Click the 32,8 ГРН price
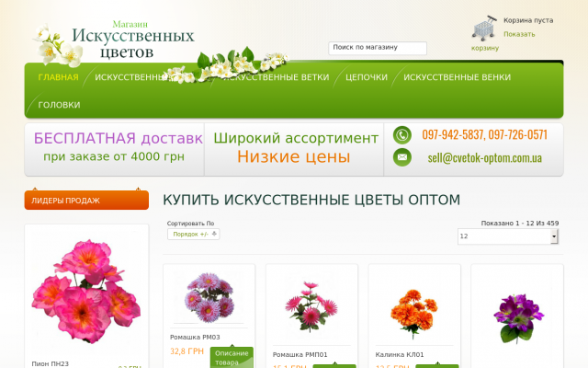This screenshot has height=368, width=588. coord(187,351)
